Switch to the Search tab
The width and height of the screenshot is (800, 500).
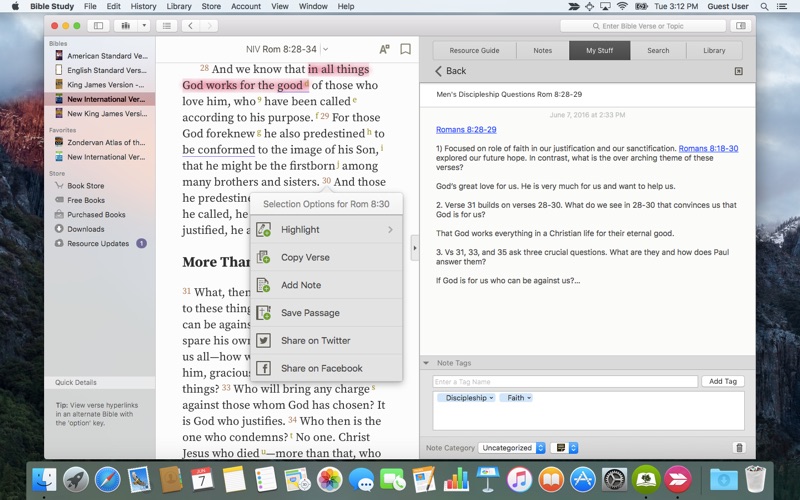pyautogui.click(x=658, y=51)
